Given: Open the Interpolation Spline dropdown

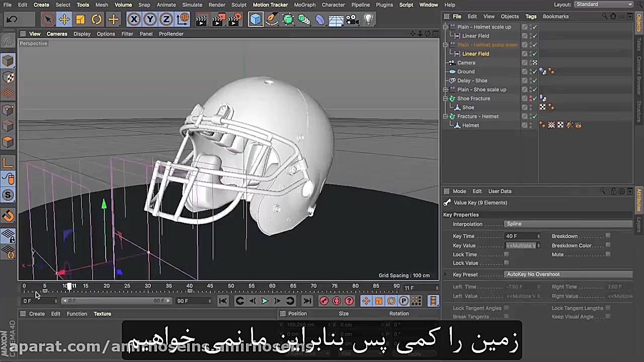Looking at the screenshot, I should coord(568,224).
